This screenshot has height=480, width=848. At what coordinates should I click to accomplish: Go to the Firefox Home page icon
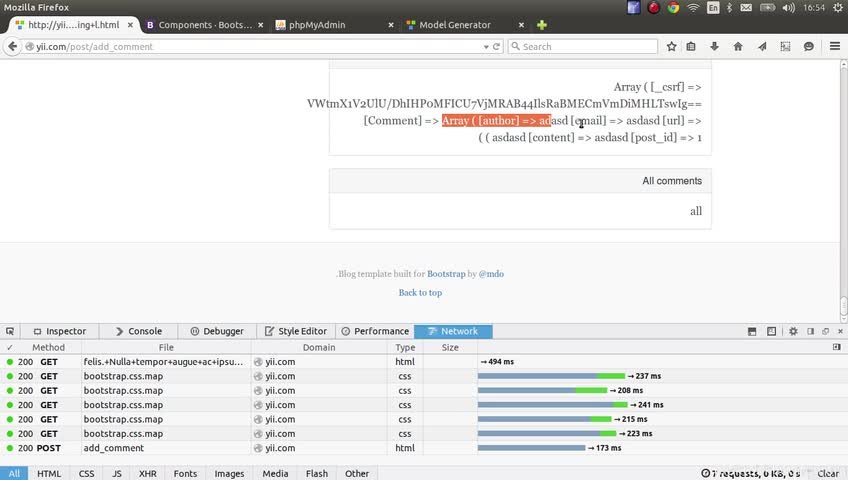point(738,46)
